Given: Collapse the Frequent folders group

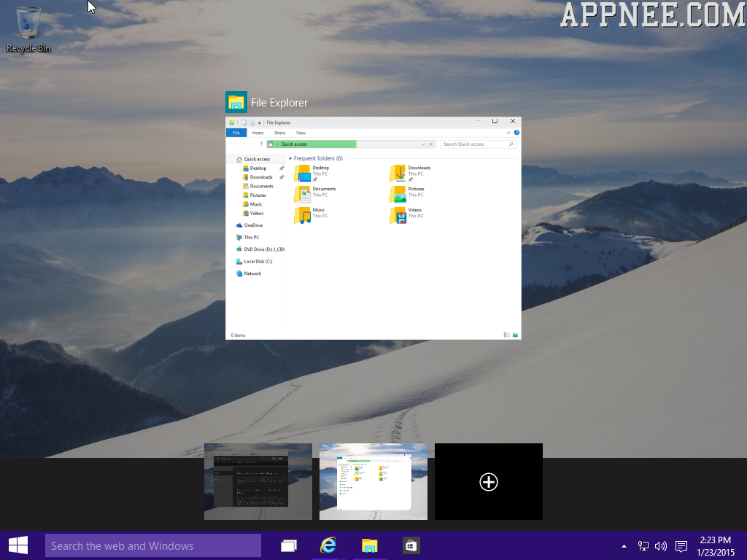Looking at the screenshot, I should click(x=290, y=158).
